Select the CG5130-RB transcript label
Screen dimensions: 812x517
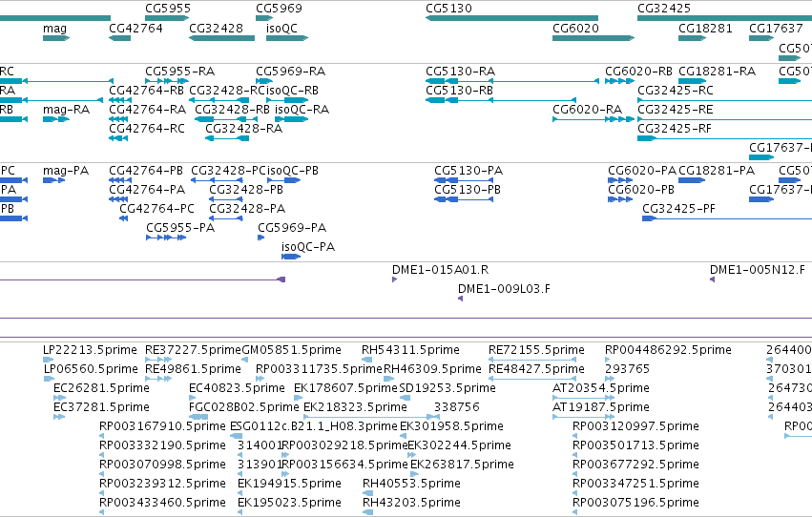[459, 90]
